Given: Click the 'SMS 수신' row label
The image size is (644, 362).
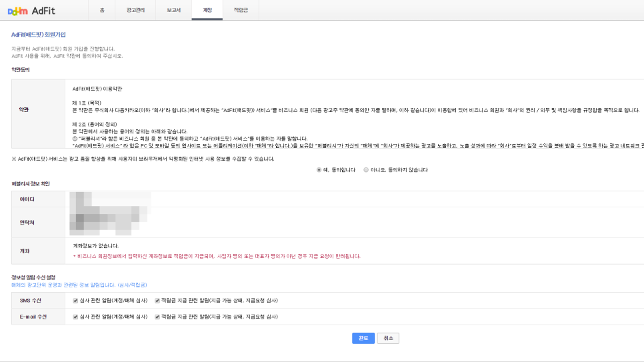Looking at the screenshot, I should [31, 301].
